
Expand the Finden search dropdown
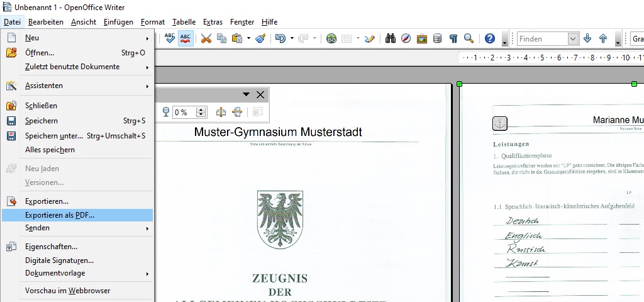coord(573,39)
